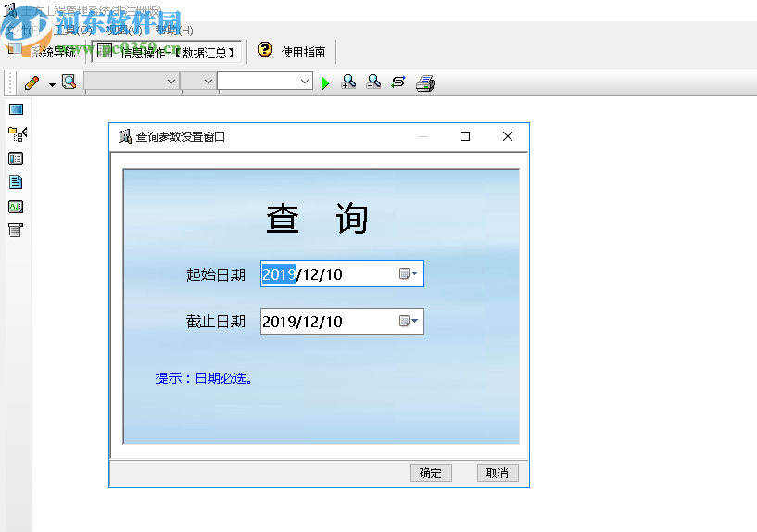Click the application icon in main title bar
Screen dimensions: 757x532
9,9
